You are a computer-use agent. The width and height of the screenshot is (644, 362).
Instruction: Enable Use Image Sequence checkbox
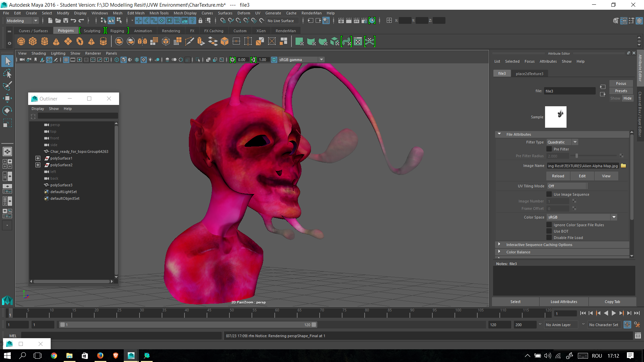(549, 194)
